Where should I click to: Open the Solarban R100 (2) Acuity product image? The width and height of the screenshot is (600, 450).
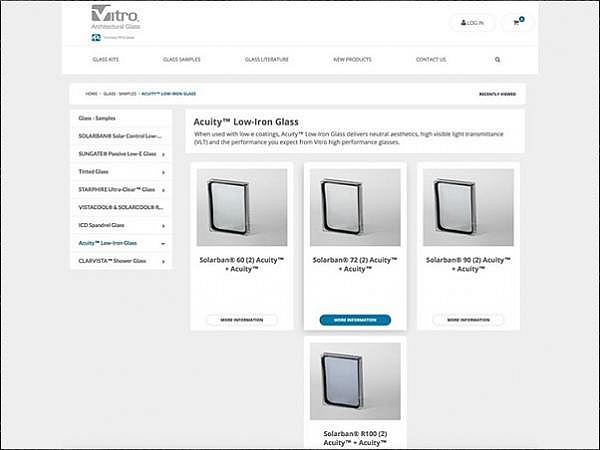click(x=355, y=381)
